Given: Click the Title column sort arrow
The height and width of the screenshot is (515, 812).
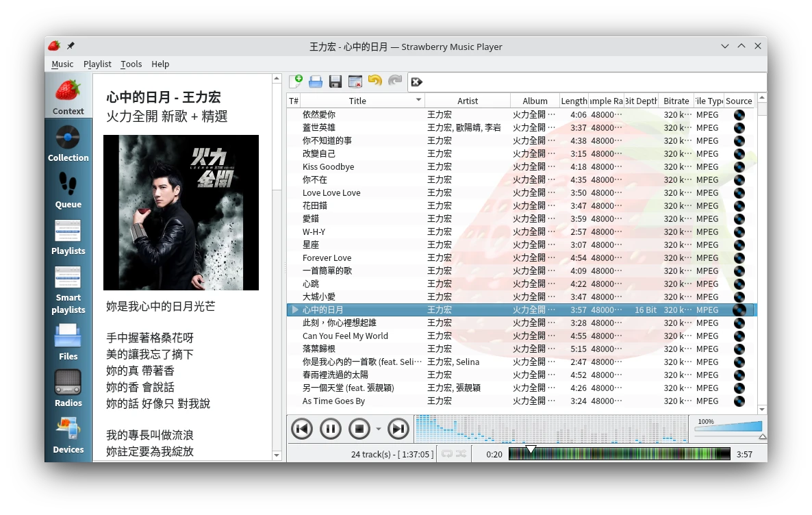Looking at the screenshot, I should click(418, 101).
